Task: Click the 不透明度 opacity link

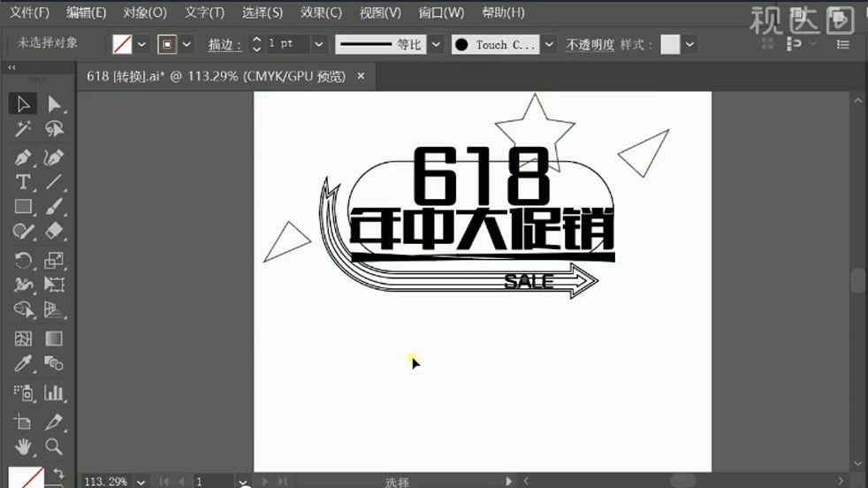Action: click(x=590, y=45)
